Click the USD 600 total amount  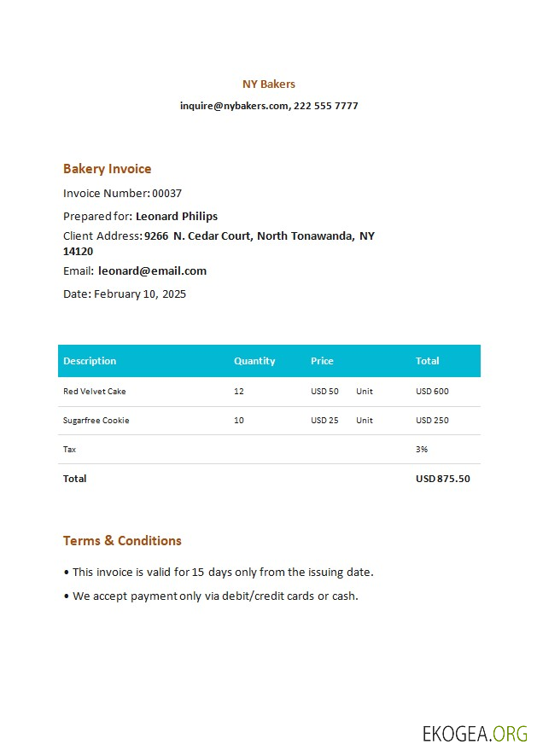point(432,392)
